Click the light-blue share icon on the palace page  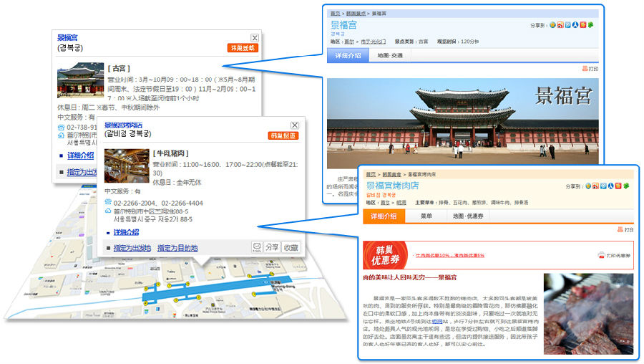567,25
